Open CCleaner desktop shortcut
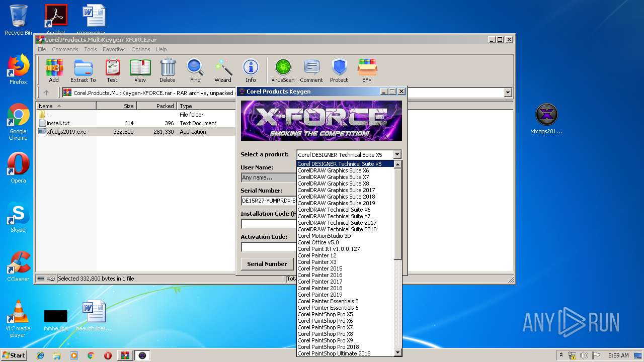The image size is (644, 362). 18,266
